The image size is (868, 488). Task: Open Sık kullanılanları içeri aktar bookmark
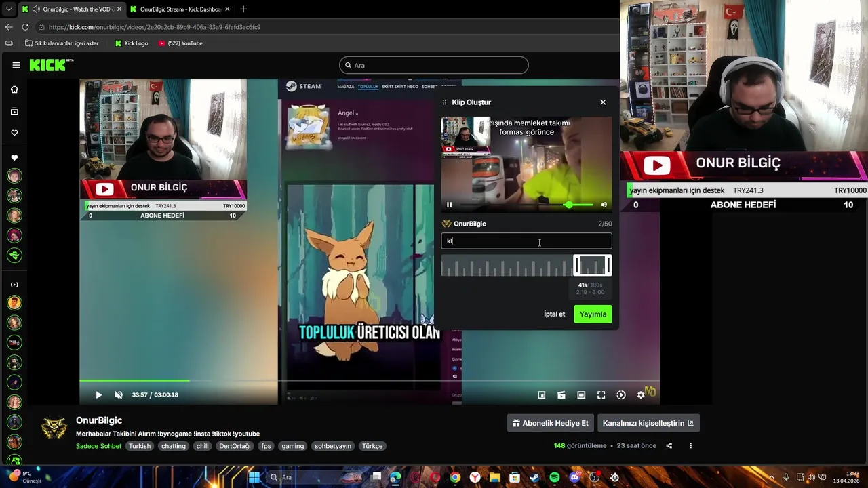point(62,43)
